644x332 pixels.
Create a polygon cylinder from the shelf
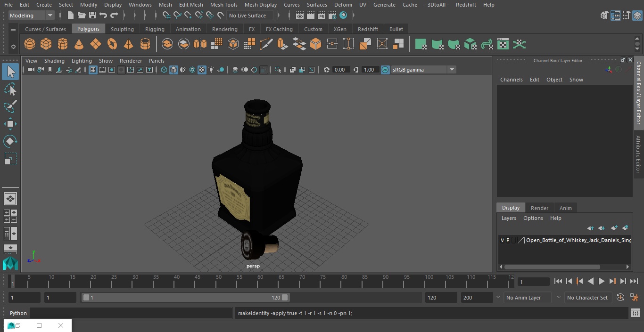[63, 44]
